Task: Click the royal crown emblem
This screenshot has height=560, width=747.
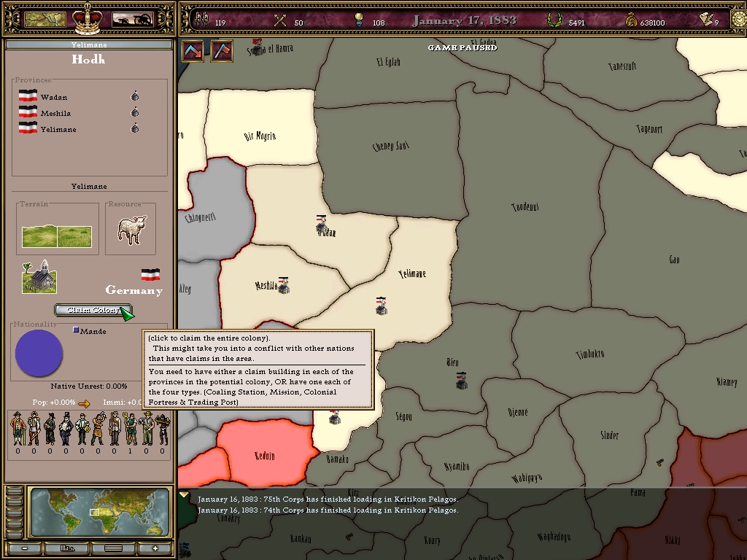Action: coord(88,18)
